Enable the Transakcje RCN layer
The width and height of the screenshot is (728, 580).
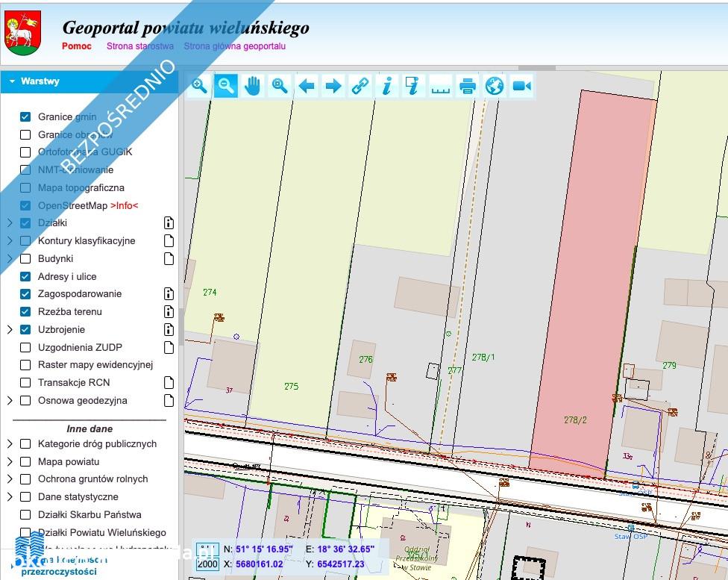pos(25,383)
